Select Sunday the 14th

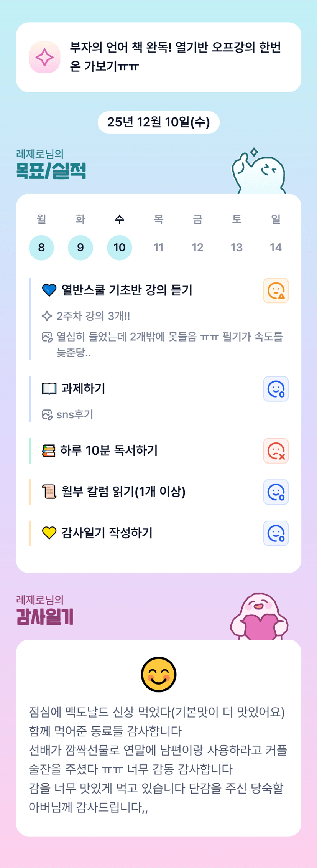pos(276,248)
